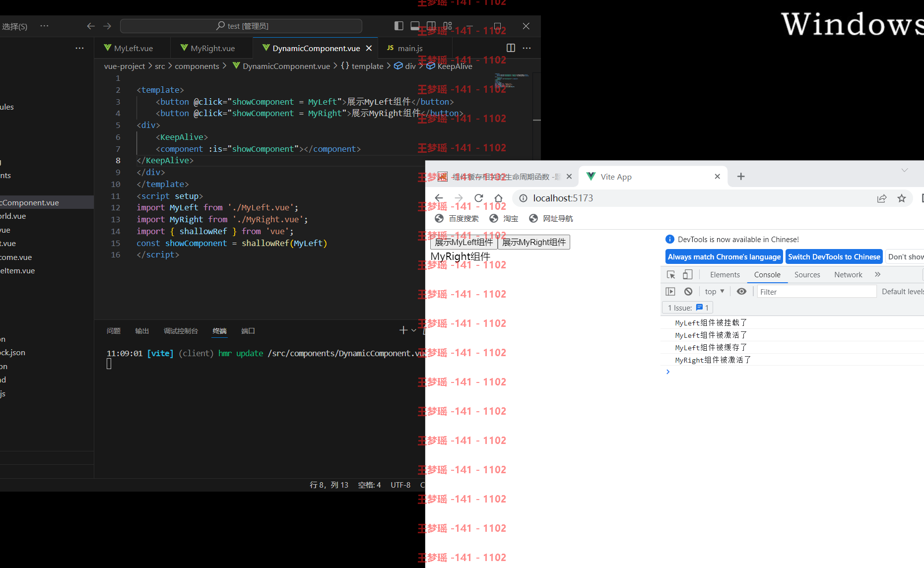Click 展示MyLeft组件 button on page
924x568 pixels.
(463, 242)
